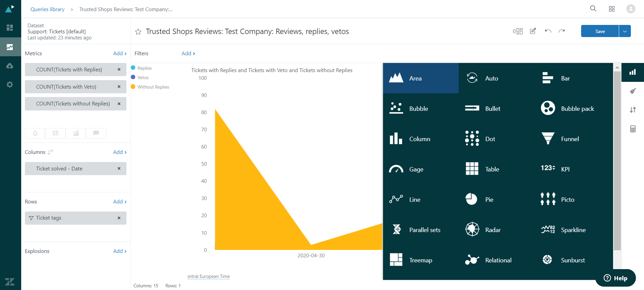The height and width of the screenshot is (290, 644).
Task: Open the Zendesk products grid icon
Action: (612, 9)
